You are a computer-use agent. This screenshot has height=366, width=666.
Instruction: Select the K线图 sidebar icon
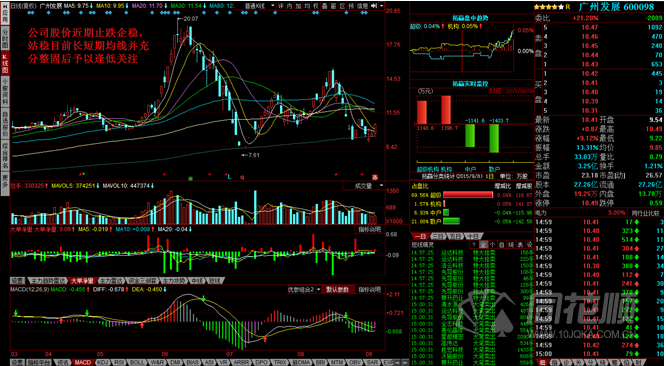pos(5,63)
